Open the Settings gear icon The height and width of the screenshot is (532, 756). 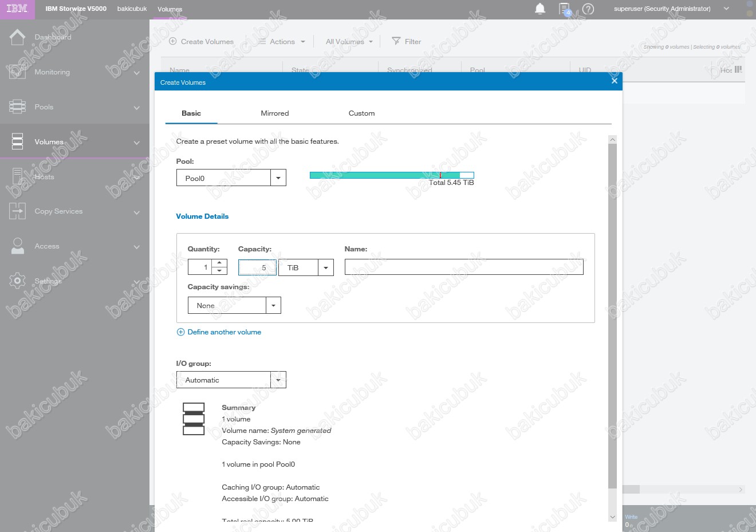17,281
